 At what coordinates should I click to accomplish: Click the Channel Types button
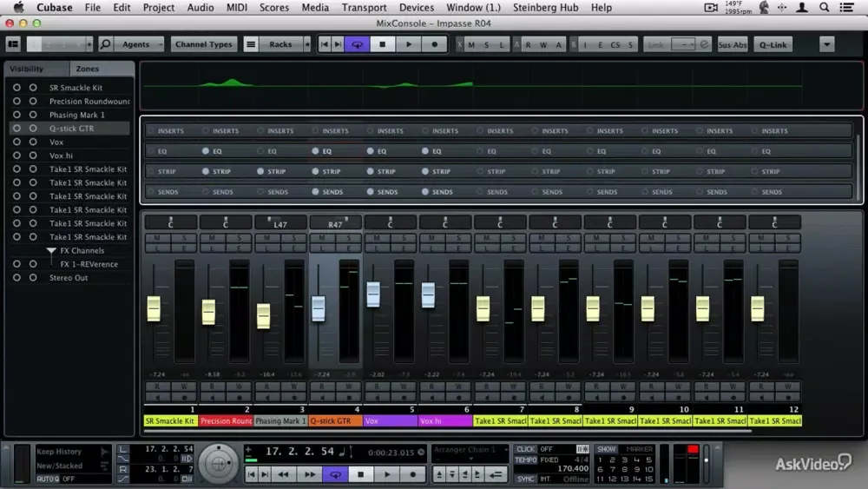pos(204,44)
